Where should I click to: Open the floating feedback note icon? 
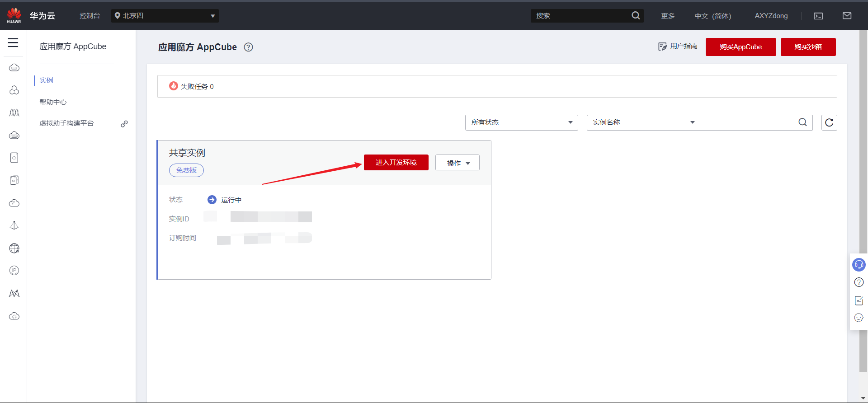tap(859, 300)
